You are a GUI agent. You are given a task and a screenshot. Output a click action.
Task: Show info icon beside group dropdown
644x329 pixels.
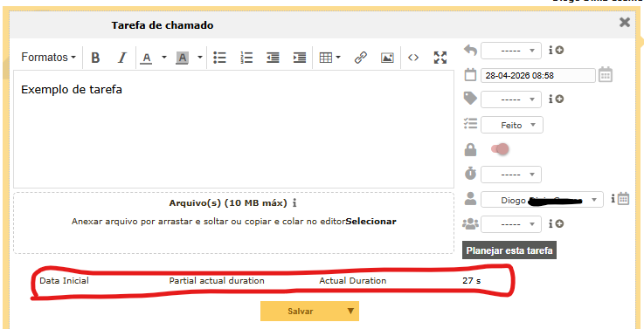[551, 224]
